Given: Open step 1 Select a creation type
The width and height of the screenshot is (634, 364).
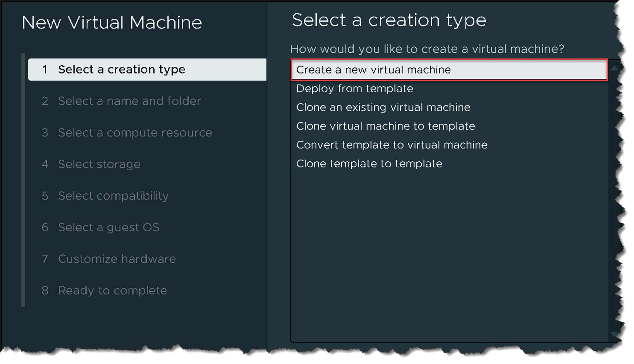Looking at the screenshot, I should [x=121, y=70].
